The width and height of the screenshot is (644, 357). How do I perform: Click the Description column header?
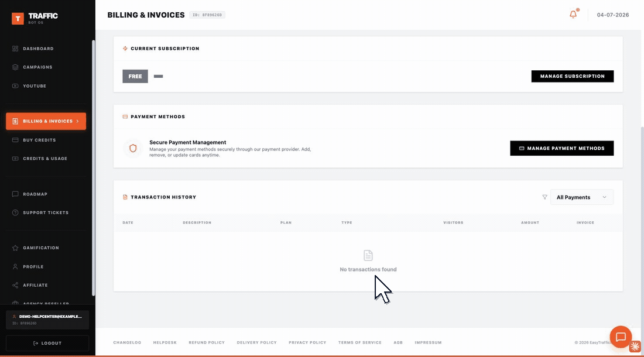click(197, 222)
